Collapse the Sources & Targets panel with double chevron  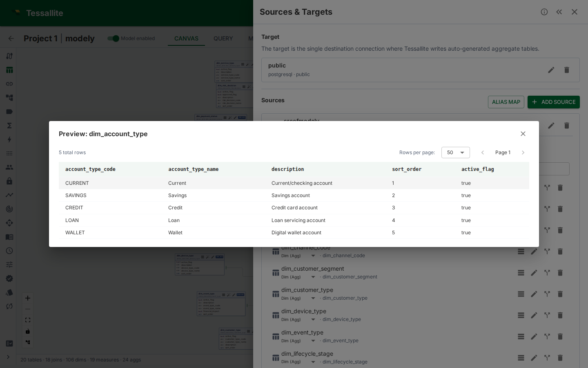click(x=559, y=12)
